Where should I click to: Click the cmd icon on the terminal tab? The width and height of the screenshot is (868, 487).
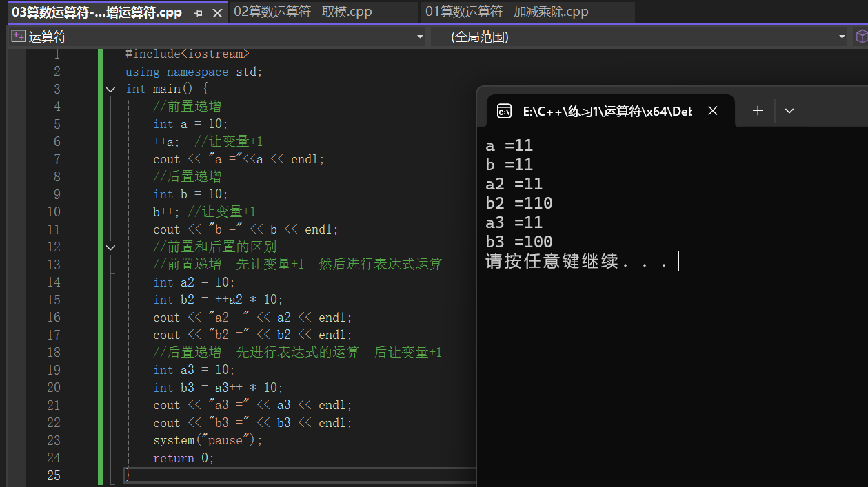(x=504, y=110)
